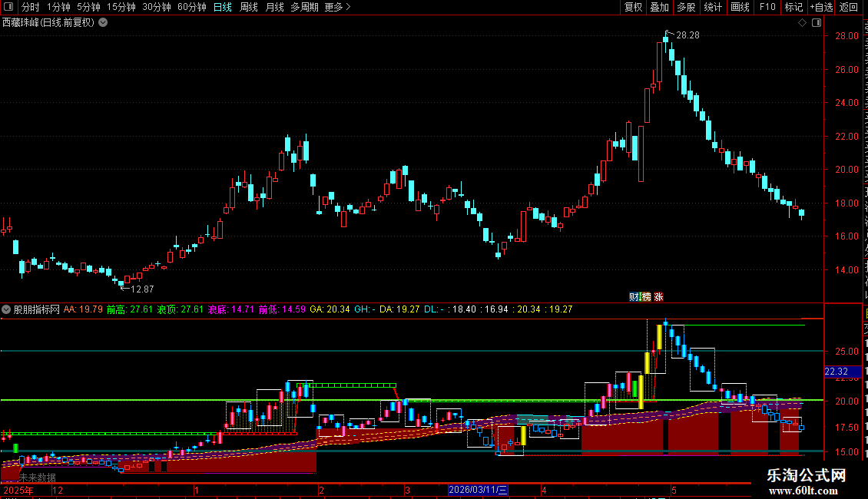Click the 财 info marker

[633, 297]
